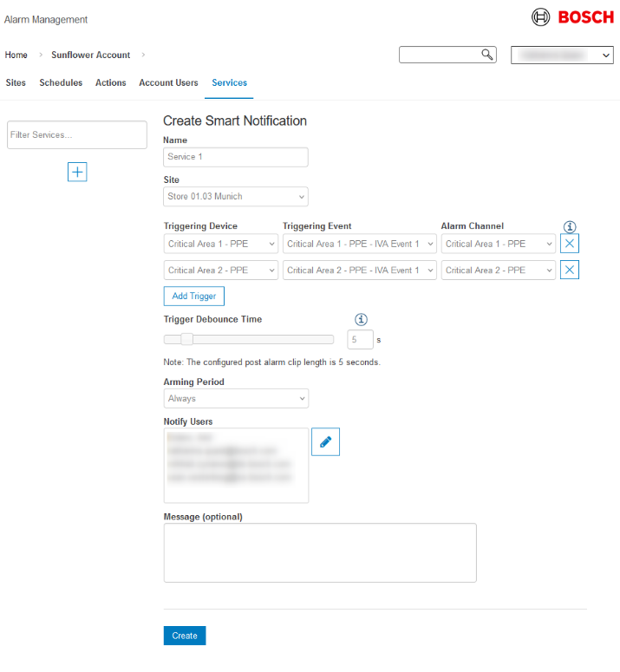The image size is (620, 672).
Task: Open the Account Users tab
Action: (x=168, y=83)
